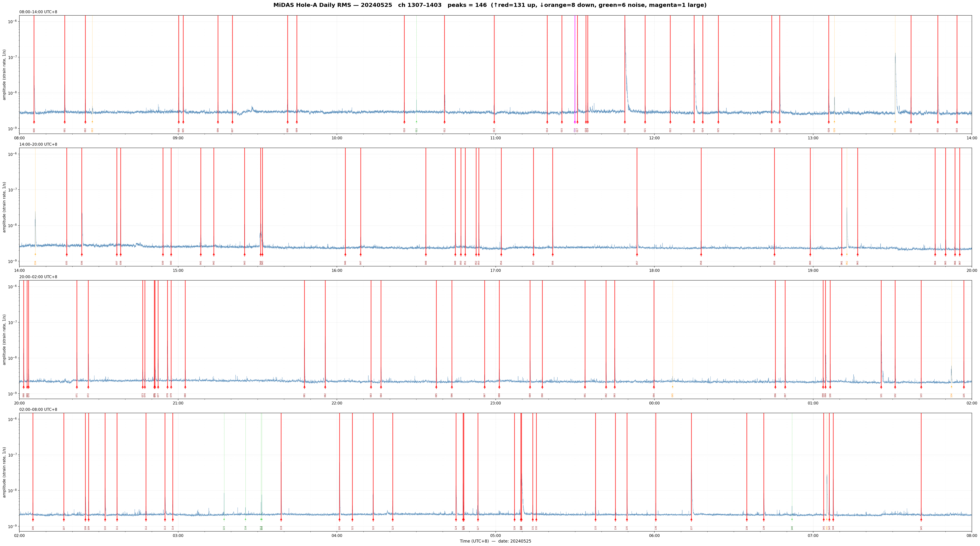Select the 18:00 time tick label

[x=654, y=271]
